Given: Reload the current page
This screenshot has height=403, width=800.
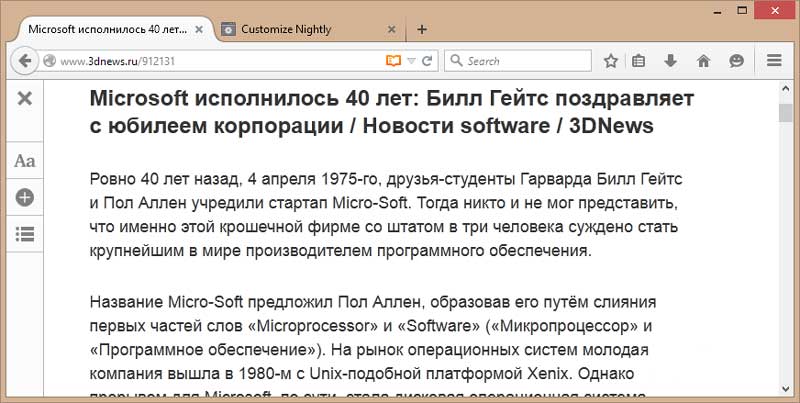Looking at the screenshot, I should (x=427, y=61).
